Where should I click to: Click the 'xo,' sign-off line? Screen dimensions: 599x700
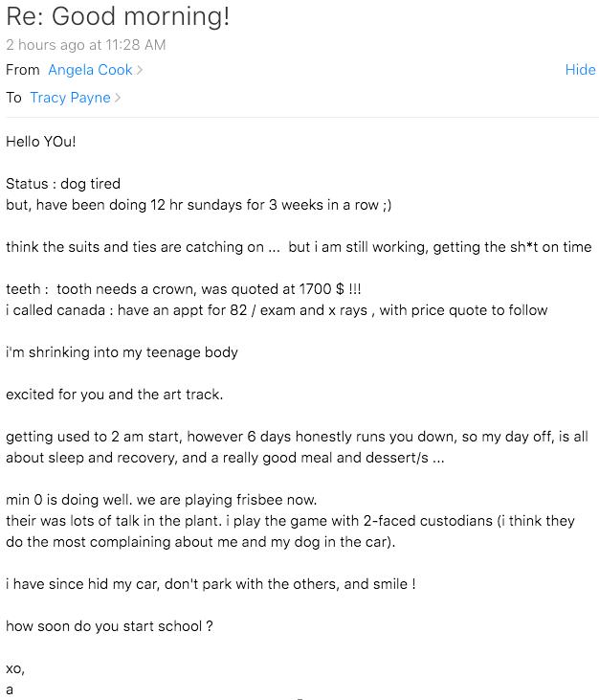click(x=15, y=668)
